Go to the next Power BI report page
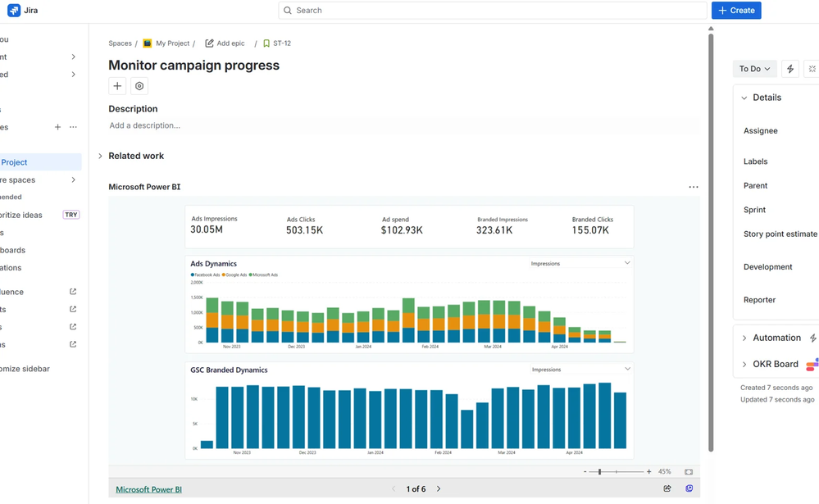Screen dimensions: 819x504 click(x=439, y=489)
